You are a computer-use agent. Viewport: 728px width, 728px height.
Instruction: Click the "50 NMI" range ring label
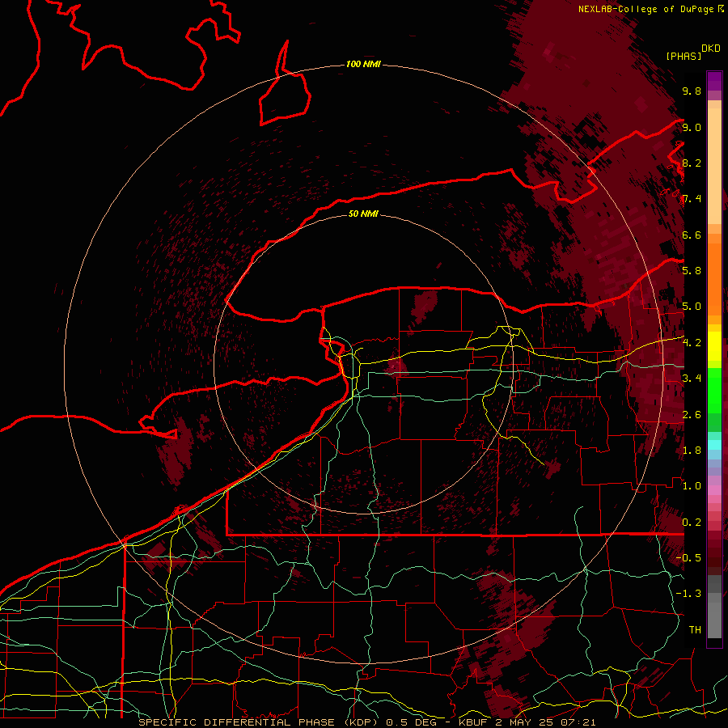363,214
